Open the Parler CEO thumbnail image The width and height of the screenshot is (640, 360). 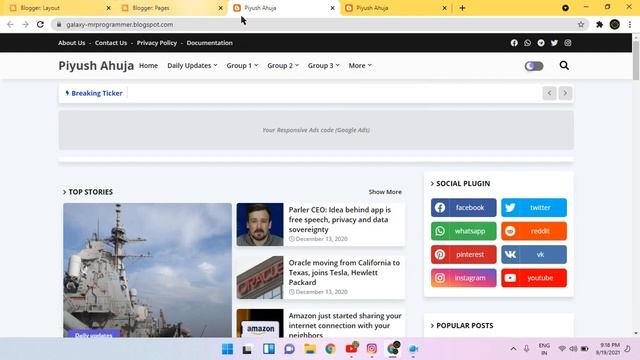[x=260, y=224]
